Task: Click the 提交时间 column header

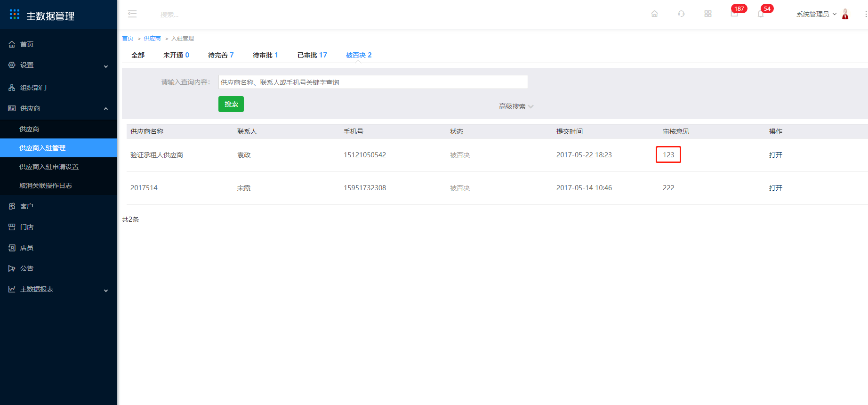Action: pyautogui.click(x=570, y=131)
